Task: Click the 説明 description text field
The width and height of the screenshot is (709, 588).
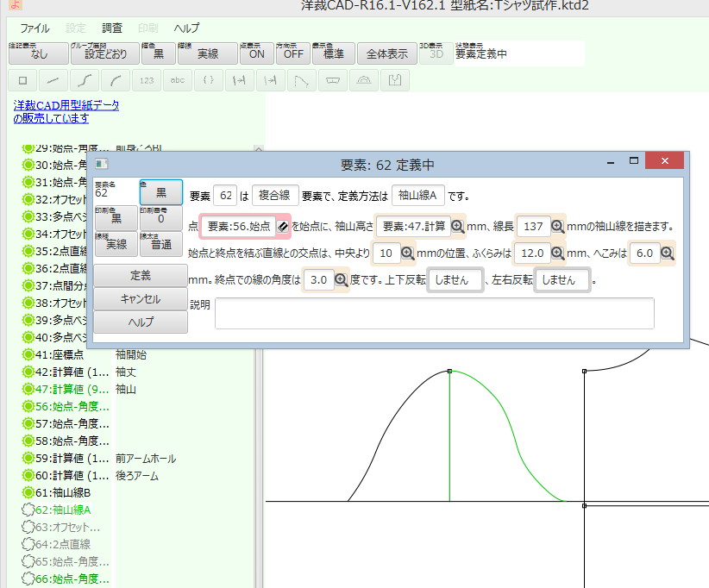Action: pos(435,313)
